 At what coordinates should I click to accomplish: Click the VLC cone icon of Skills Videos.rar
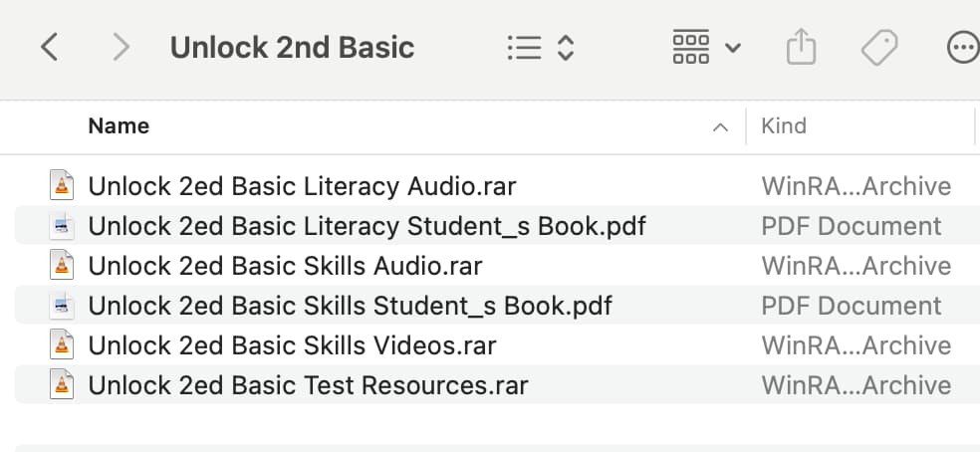(x=62, y=345)
